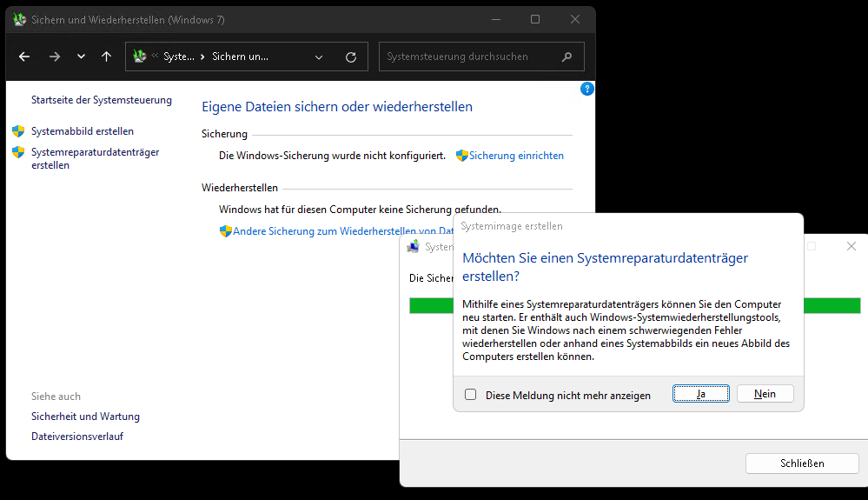
Task: Click Sicherung einrichten
Action: 516,156
